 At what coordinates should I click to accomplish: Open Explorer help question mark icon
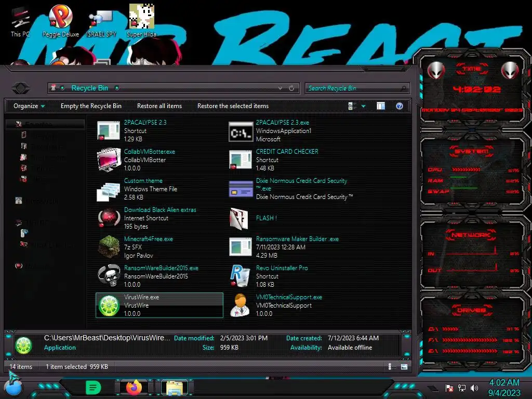coord(400,106)
